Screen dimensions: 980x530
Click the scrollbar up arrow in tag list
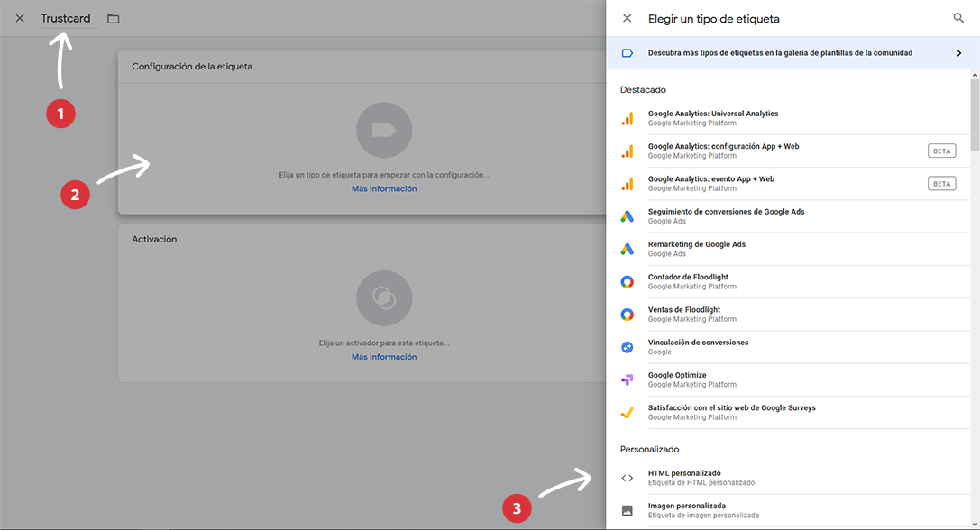(x=975, y=75)
